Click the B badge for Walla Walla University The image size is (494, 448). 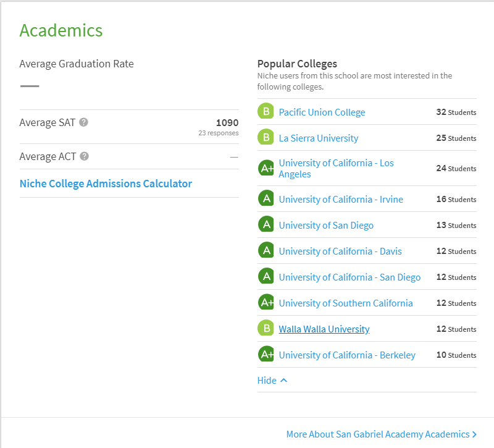point(266,328)
